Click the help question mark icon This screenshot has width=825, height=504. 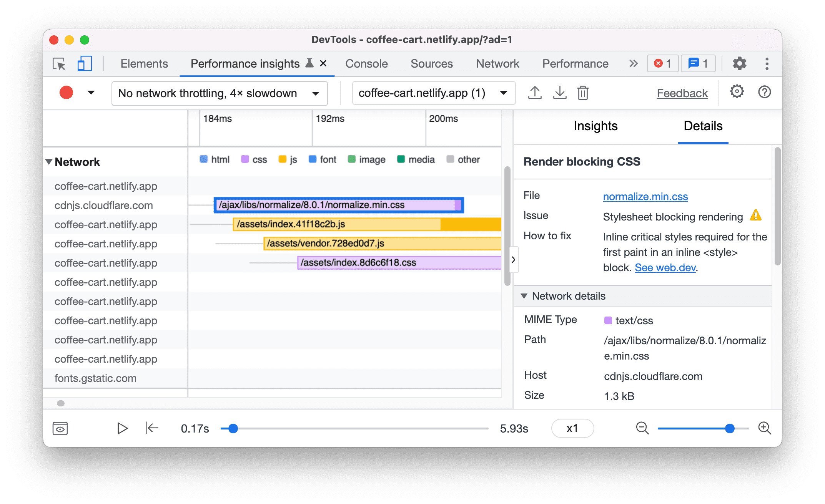764,93
